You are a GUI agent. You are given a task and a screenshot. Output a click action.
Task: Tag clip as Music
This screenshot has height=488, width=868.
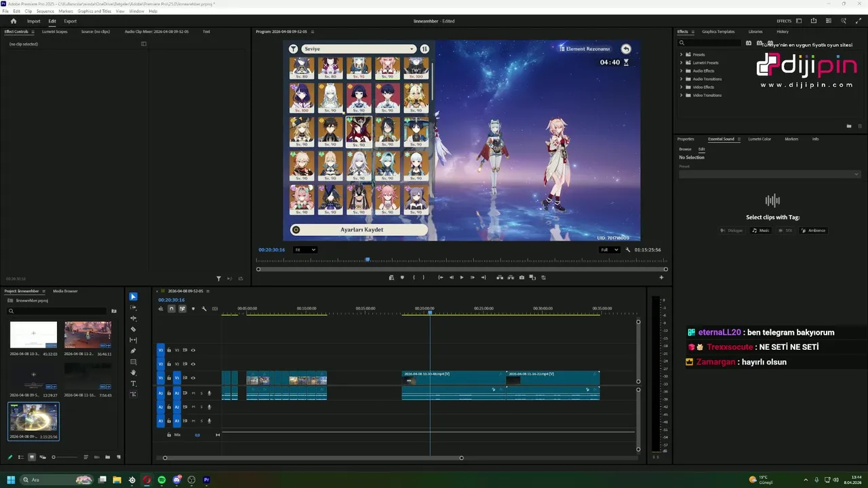point(760,230)
